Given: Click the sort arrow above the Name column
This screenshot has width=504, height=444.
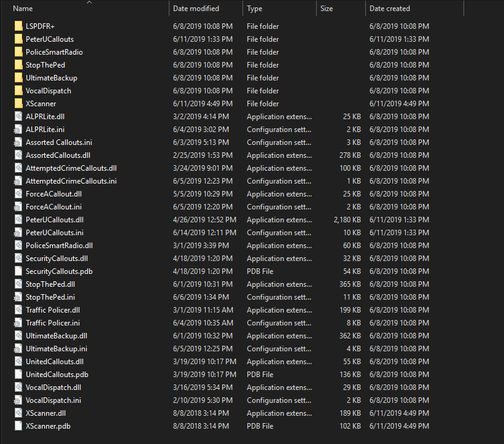Looking at the screenshot, I should 89,3.
